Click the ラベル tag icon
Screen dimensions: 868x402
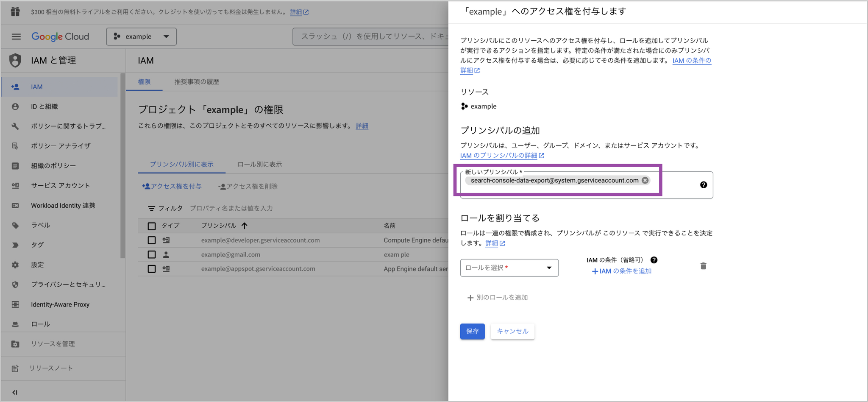tap(15, 225)
